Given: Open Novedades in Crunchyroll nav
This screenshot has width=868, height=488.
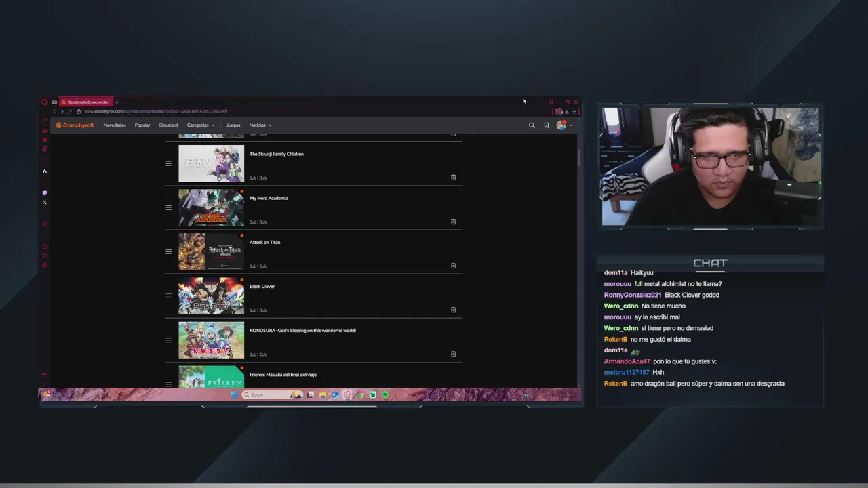Looking at the screenshot, I should tap(115, 125).
